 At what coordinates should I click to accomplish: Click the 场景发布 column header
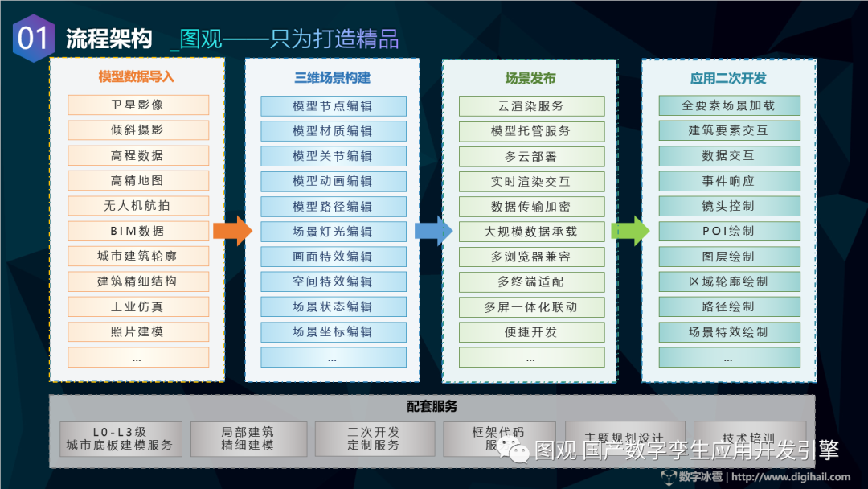[530, 78]
